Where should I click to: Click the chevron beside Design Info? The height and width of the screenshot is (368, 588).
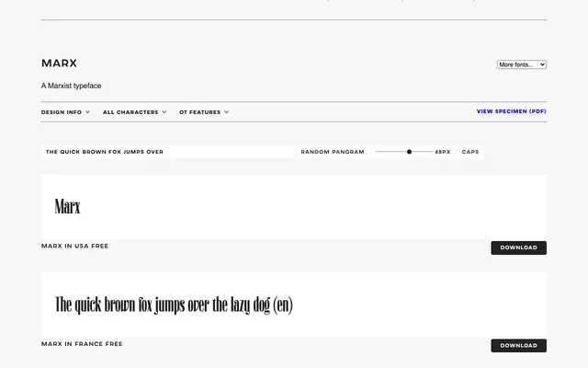[x=87, y=112]
